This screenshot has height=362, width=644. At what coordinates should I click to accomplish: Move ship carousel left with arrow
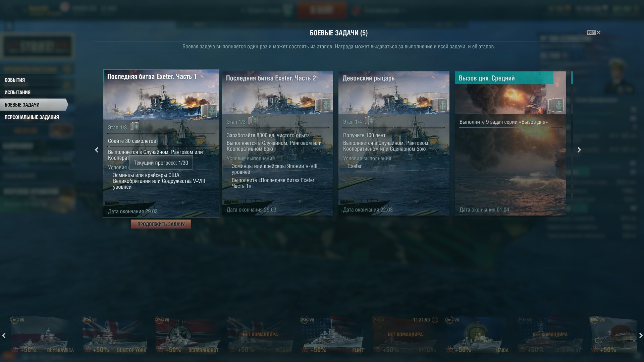(x=4, y=336)
